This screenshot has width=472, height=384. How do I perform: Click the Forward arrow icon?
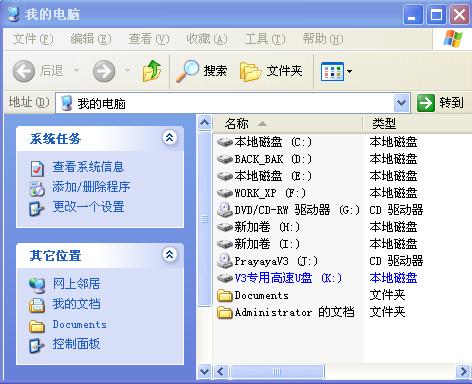point(104,71)
